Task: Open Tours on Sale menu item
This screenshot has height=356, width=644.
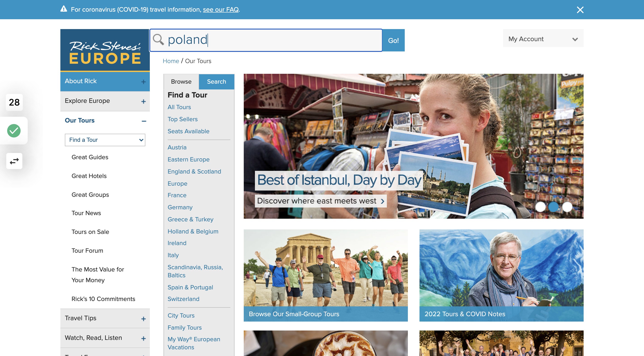Action: pos(90,232)
